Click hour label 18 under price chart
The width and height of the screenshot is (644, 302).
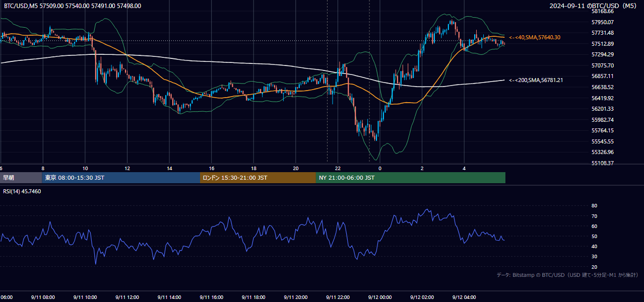(254, 169)
